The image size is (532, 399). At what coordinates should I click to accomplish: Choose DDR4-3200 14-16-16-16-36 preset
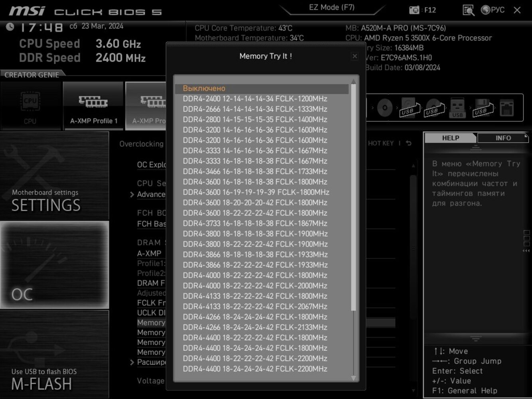(262, 130)
